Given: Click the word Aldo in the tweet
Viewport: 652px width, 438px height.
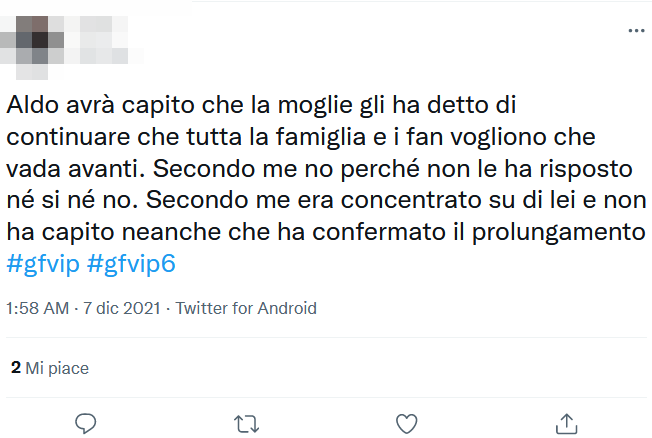Looking at the screenshot, I should point(28,103).
